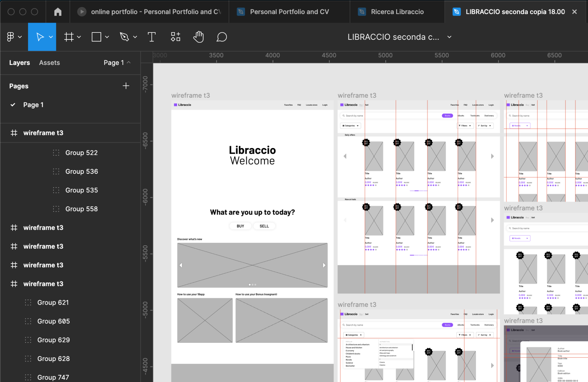Select the Comment tool
This screenshot has height=382, width=588.
pyautogui.click(x=221, y=37)
